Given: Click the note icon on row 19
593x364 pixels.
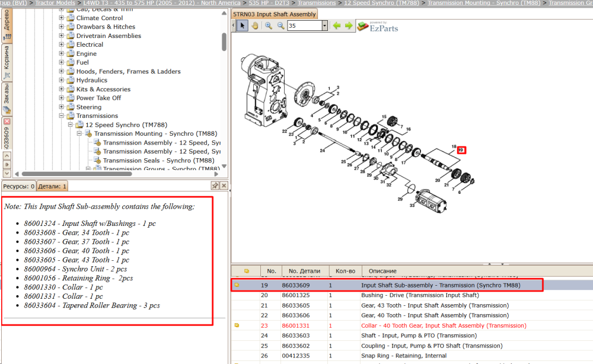Looking at the screenshot, I should click(x=237, y=285).
